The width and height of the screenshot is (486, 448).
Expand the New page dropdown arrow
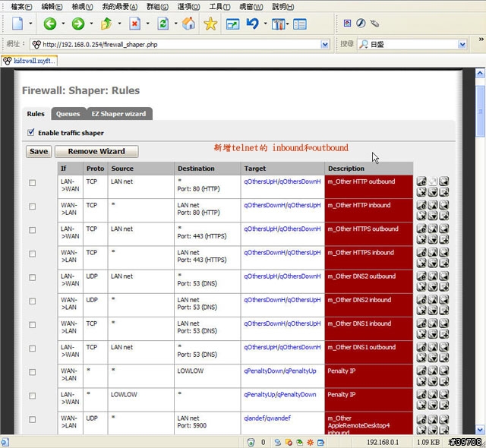(x=30, y=24)
